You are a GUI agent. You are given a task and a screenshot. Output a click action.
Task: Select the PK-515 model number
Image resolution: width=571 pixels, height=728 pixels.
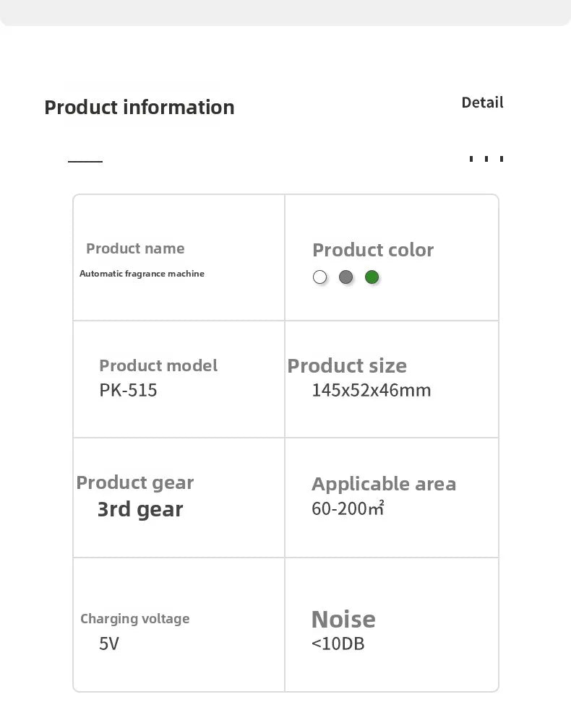click(128, 391)
